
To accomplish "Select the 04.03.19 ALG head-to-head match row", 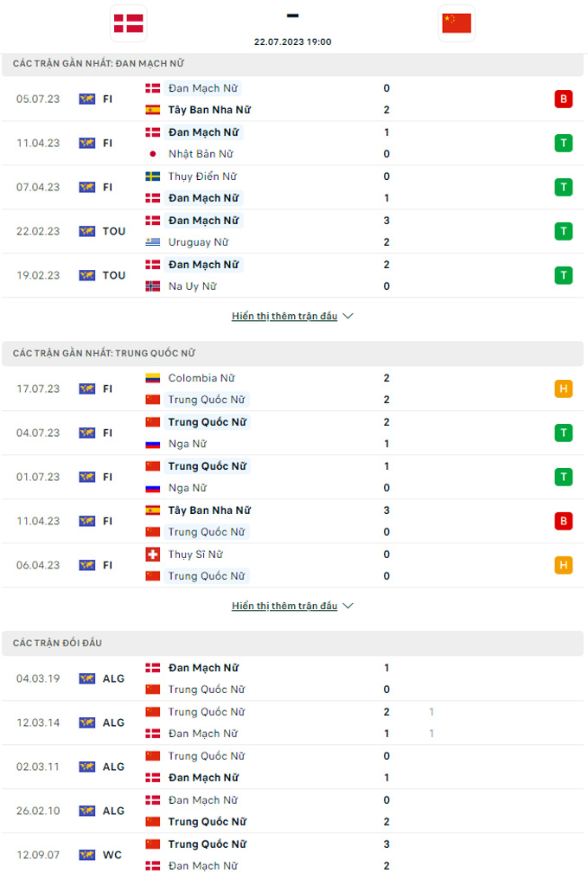I will pos(294,678).
